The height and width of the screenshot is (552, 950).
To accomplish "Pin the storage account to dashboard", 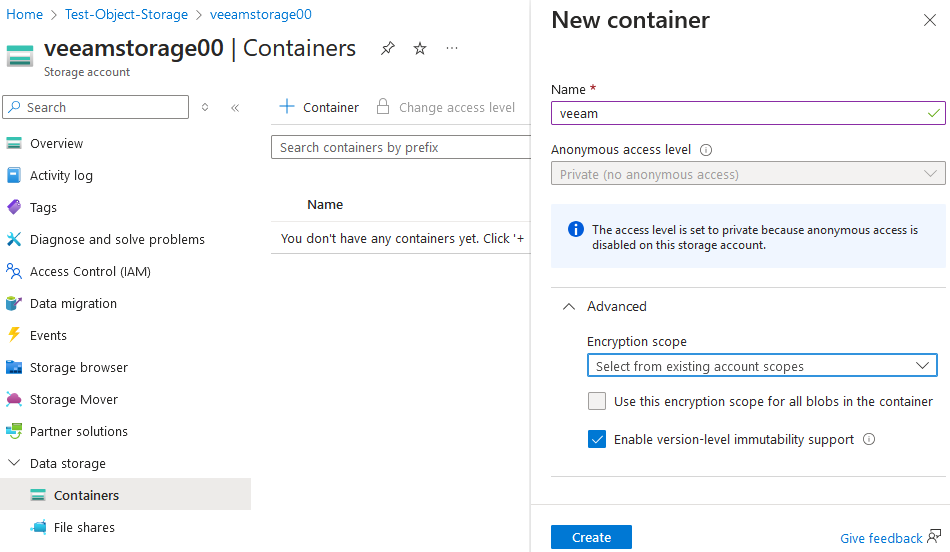I will coord(388,48).
